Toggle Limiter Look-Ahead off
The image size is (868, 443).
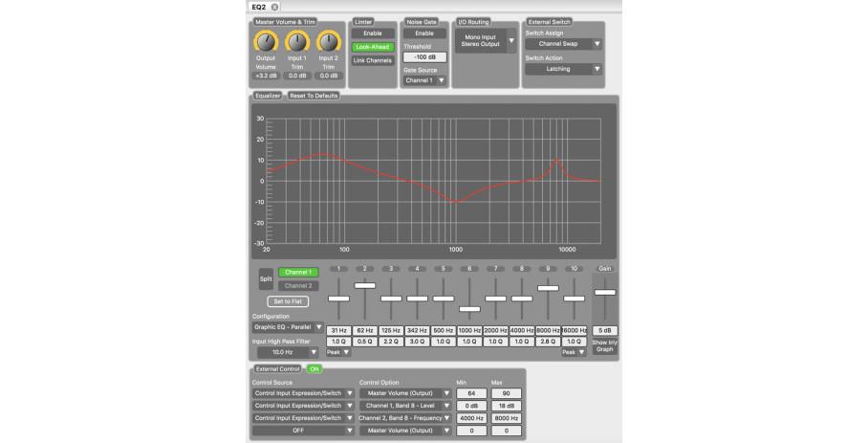pos(372,46)
